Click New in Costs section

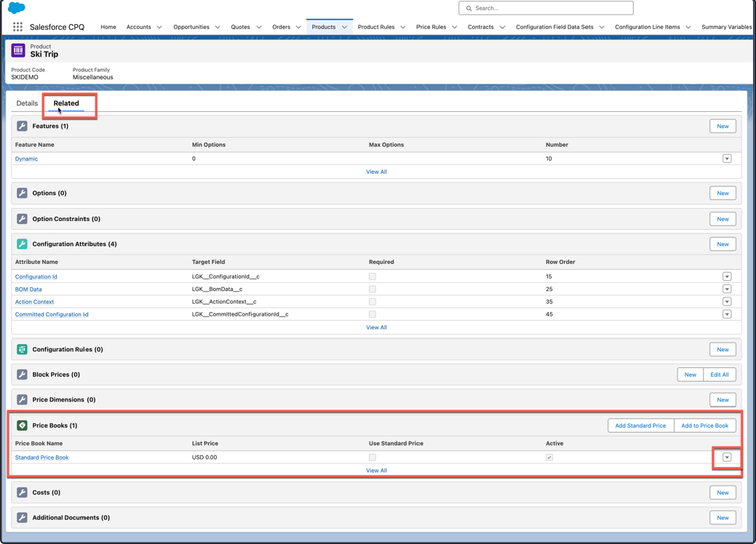723,492
